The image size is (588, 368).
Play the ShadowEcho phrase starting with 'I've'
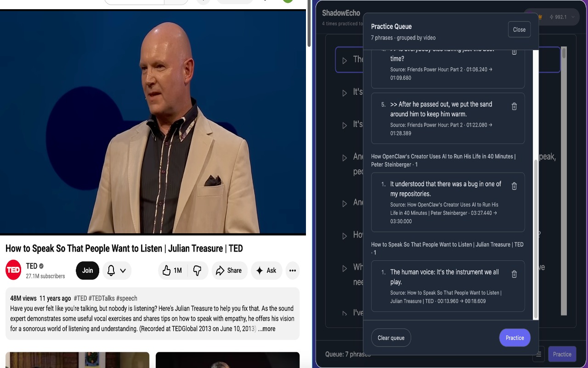pos(345,313)
